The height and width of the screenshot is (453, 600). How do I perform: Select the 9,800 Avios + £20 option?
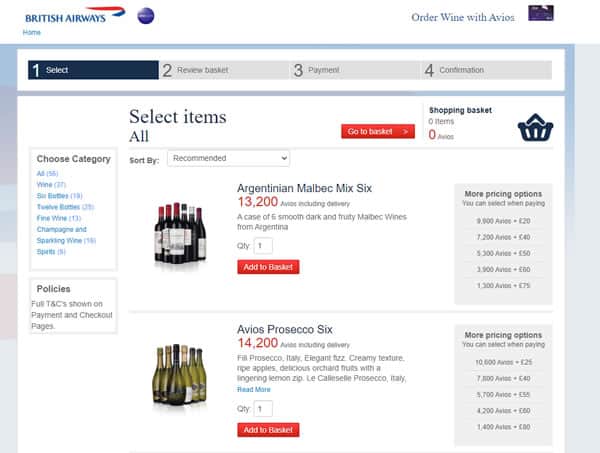(503, 221)
